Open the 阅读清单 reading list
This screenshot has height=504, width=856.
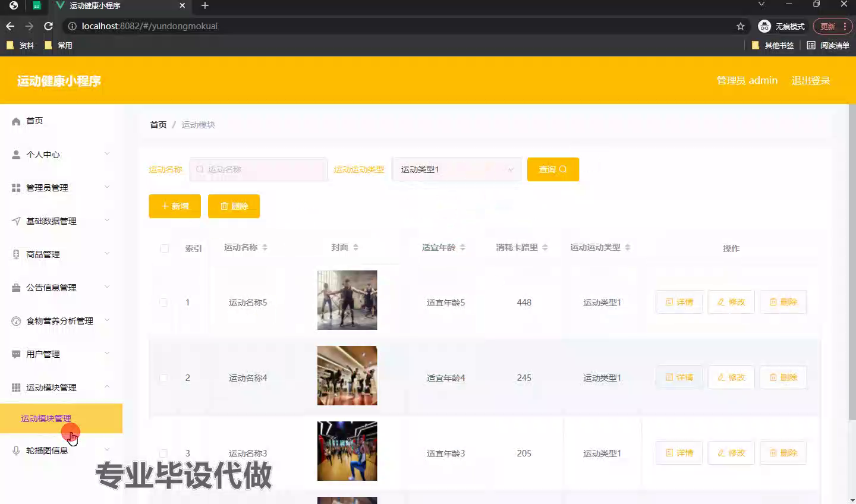(x=828, y=45)
